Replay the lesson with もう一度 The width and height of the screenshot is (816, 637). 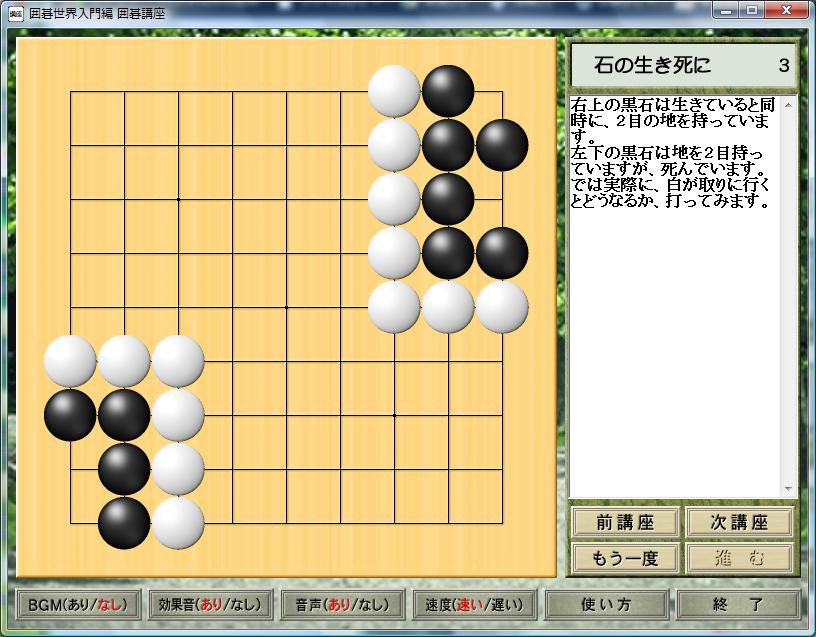tap(626, 558)
